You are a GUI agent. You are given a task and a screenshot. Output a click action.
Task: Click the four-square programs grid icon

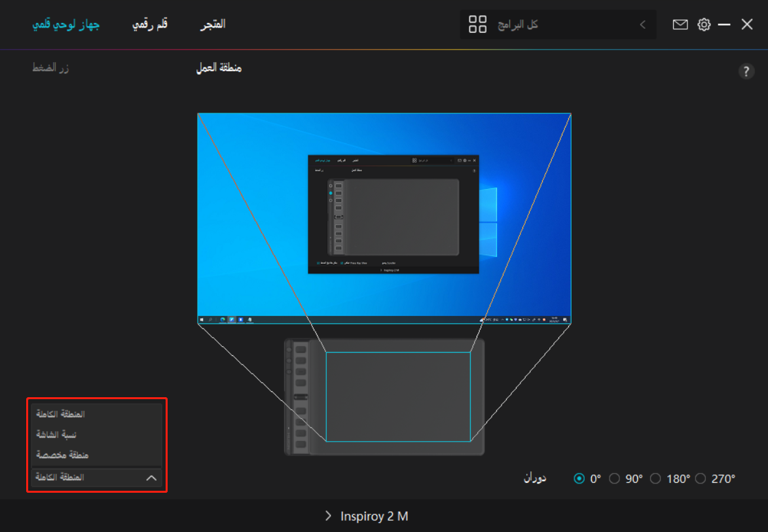[x=478, y=25]
